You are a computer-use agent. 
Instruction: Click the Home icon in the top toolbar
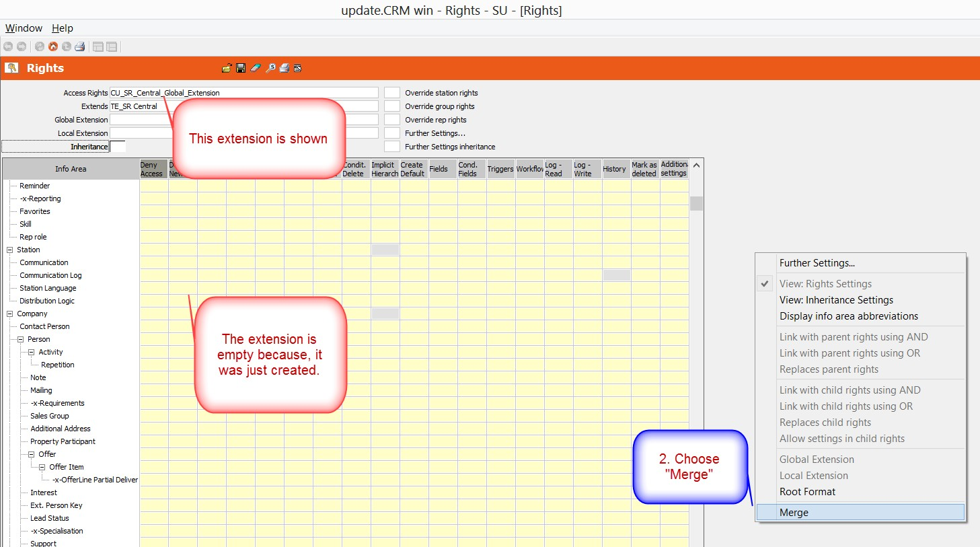(x=53, y=46)
